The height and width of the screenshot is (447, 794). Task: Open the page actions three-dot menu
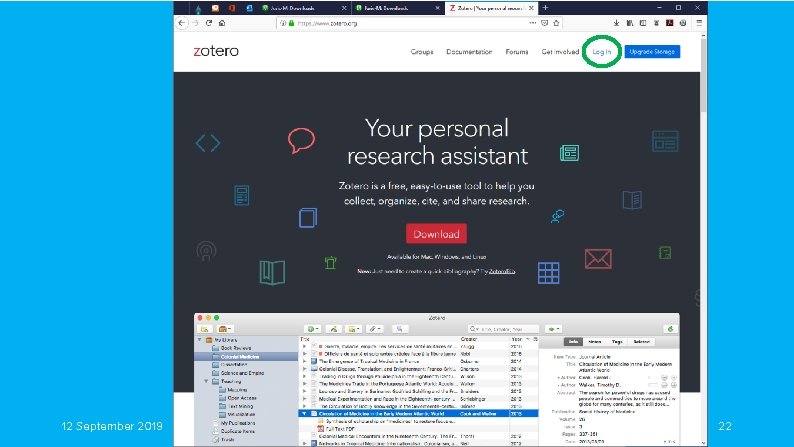tap(533, 23)
